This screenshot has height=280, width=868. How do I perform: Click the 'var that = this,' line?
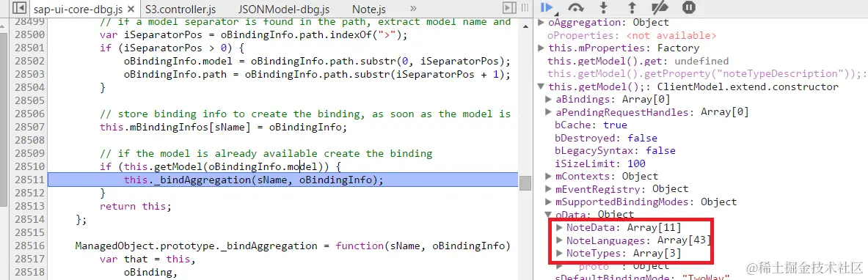pyautogui.click(x=147, y=259)
